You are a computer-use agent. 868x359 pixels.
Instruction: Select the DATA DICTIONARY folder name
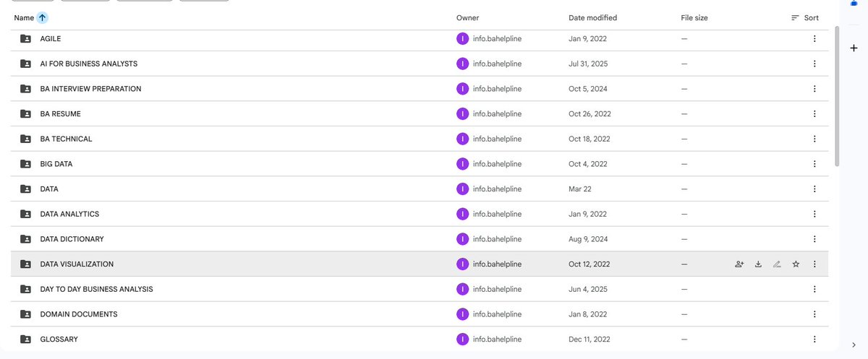click(72, 239)
